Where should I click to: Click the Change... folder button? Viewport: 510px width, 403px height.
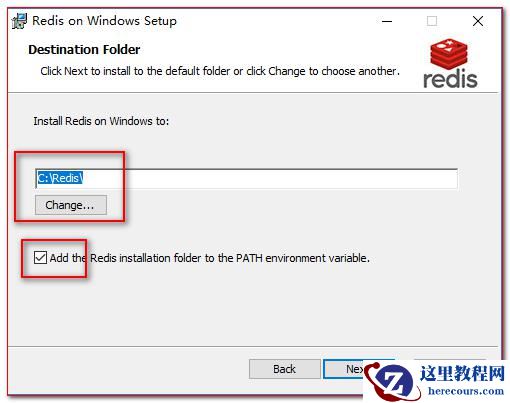coord(71,205)
